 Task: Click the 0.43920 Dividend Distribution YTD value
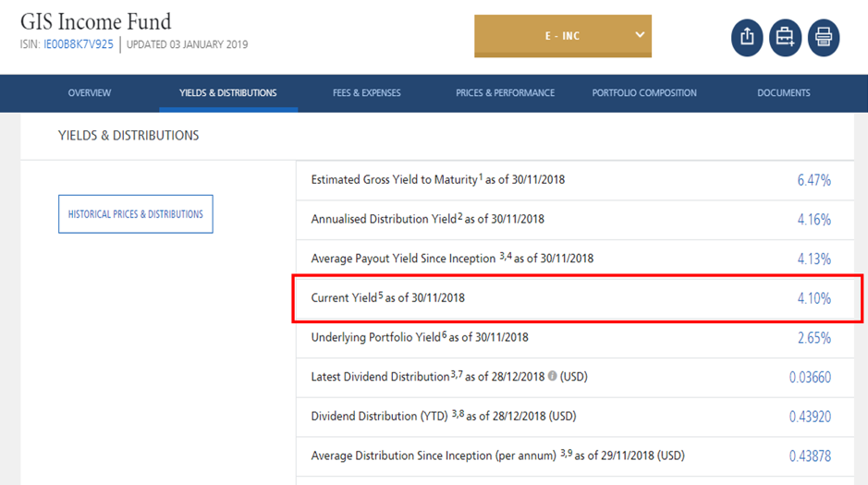tap(810, 417)
